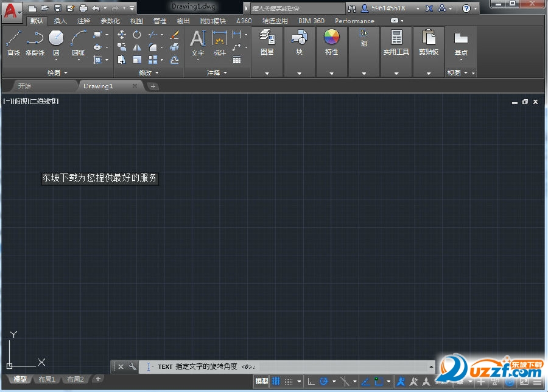Open the Trim tool dropdown arrow

pyautogui.click(x=162, y=35)
